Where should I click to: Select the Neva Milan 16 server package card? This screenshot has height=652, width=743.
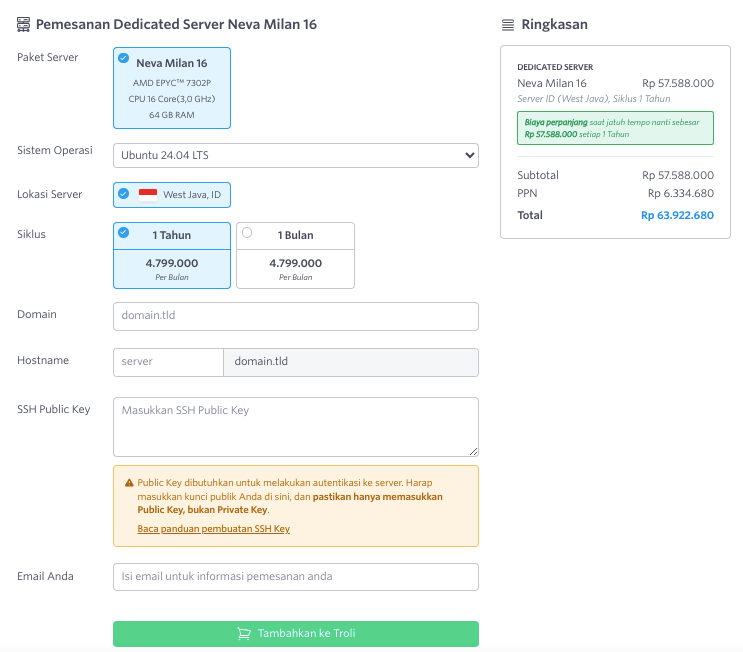(x=172, y=89)
